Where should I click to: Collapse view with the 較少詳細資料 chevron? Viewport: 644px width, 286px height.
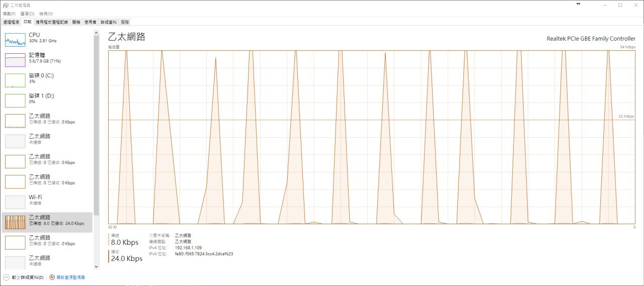[7, 277]
